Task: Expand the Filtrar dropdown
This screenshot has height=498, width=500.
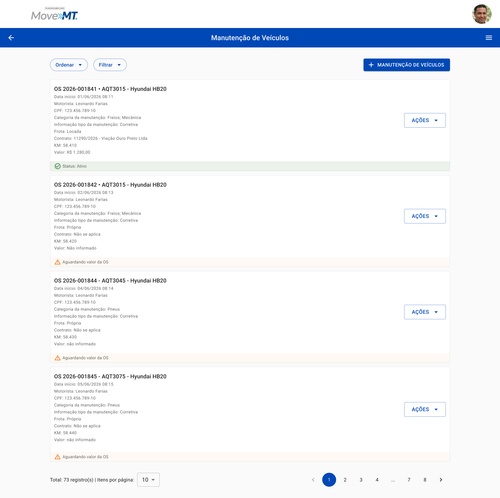Action: (x=110, y=65)
